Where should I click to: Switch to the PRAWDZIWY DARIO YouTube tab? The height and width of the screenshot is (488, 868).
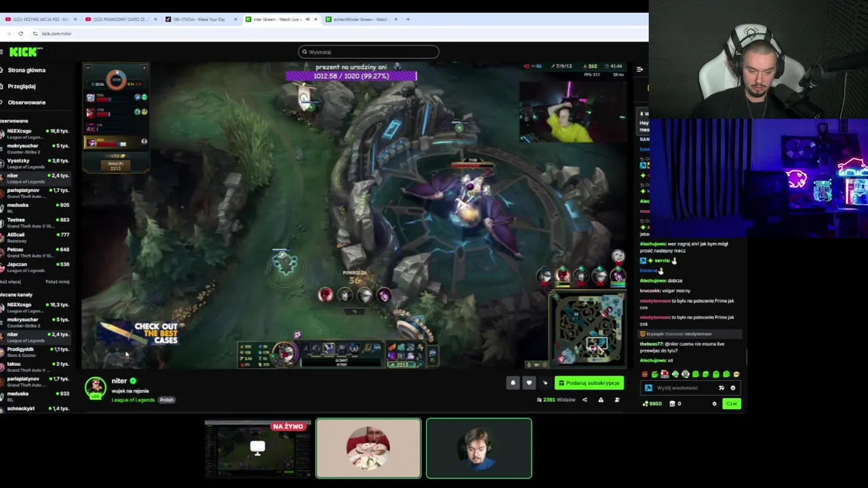(x=121, y=19)
